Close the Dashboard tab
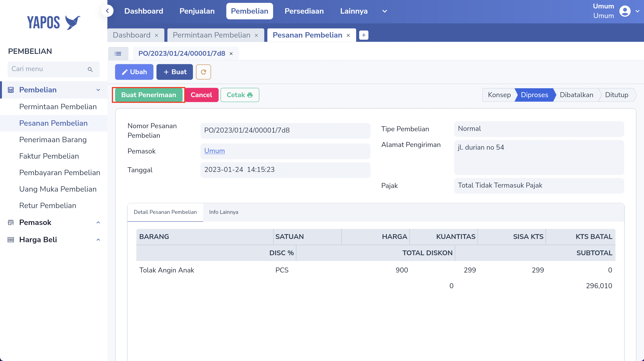This screenshot has height=361, width=644. tap(156, 35)
